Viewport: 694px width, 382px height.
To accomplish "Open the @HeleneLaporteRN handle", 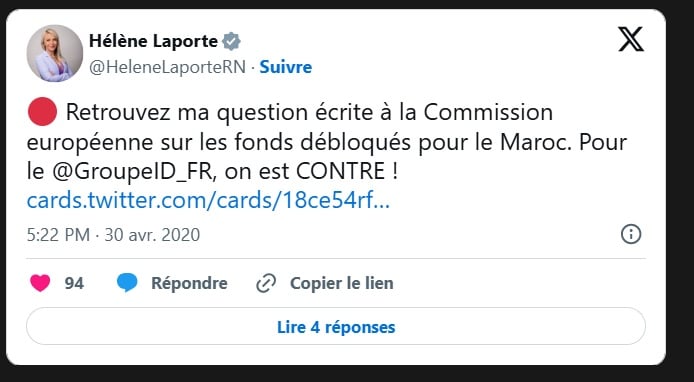I will pos(167,67).
